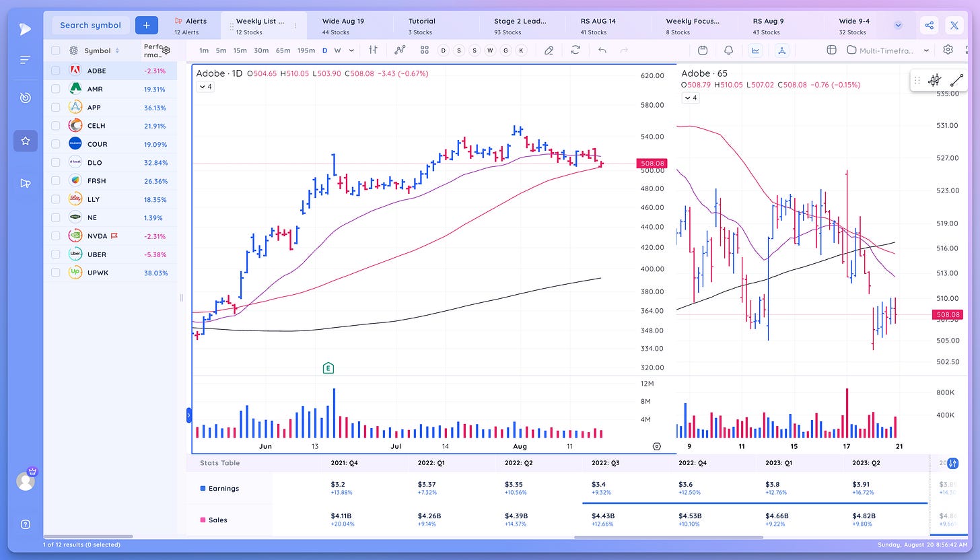Select the 1m timeframe

click(x=204, y=50)
